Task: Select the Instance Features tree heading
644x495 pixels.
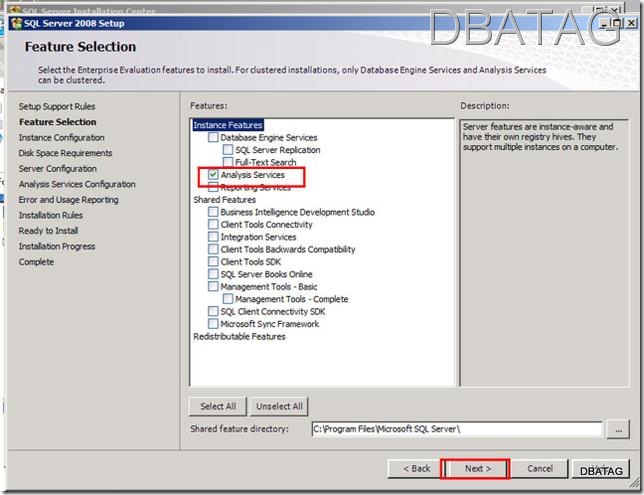Action: pos(228,125)
